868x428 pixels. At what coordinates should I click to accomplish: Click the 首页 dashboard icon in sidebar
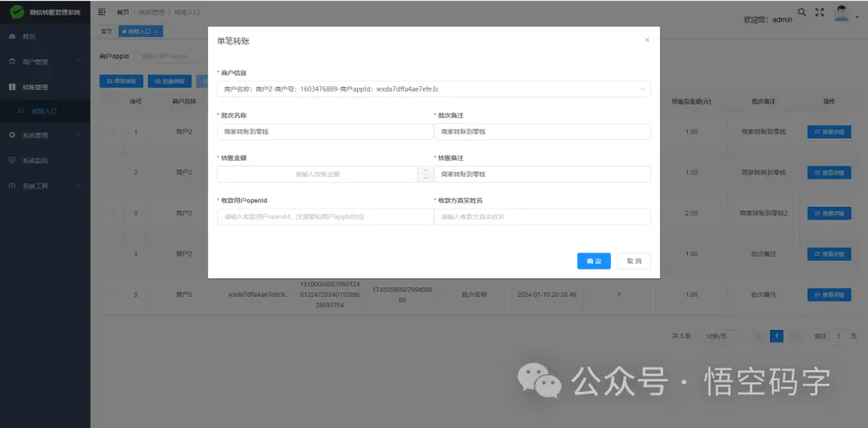pyautogui.click(x=12, y=36)
